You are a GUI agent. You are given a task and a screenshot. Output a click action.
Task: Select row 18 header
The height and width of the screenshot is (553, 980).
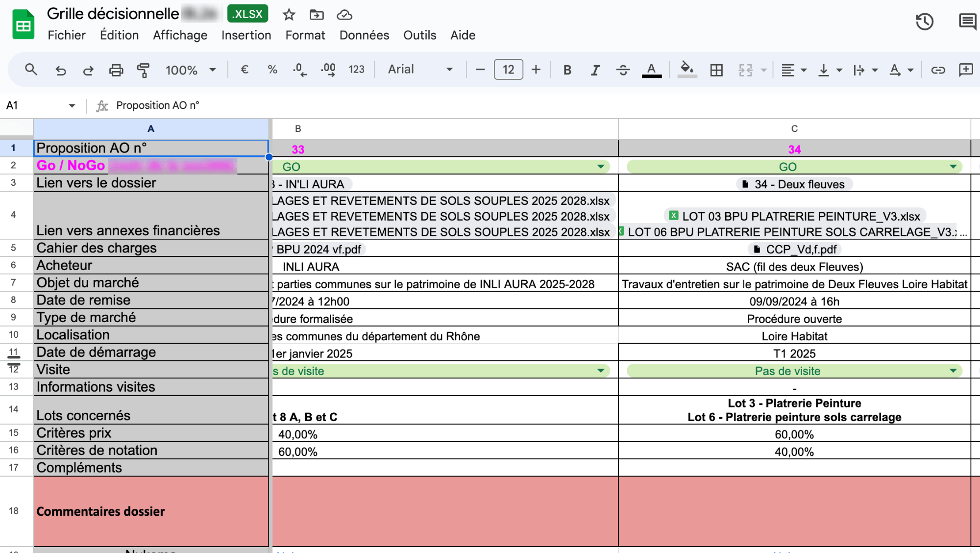pyautogui.click(x=14, y=511)
